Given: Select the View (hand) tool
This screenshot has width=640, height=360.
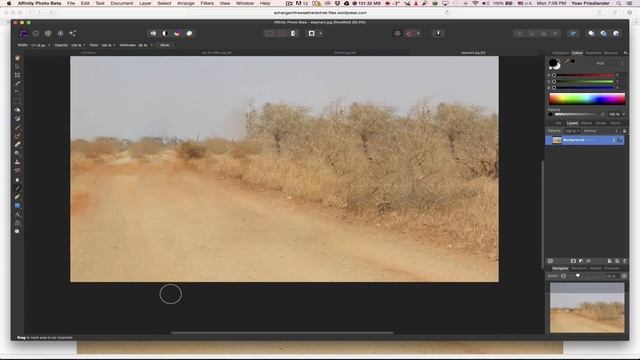Looking at the screenshot, I should point(17,58).
